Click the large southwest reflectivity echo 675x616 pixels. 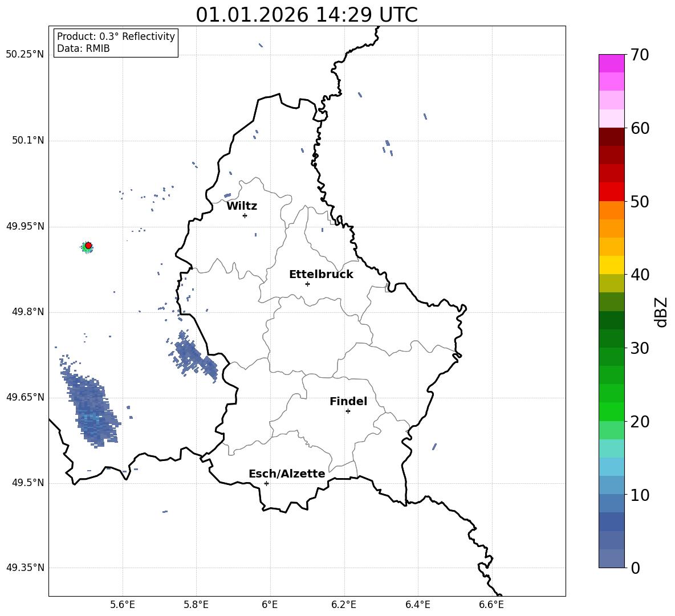click(91, 405)
